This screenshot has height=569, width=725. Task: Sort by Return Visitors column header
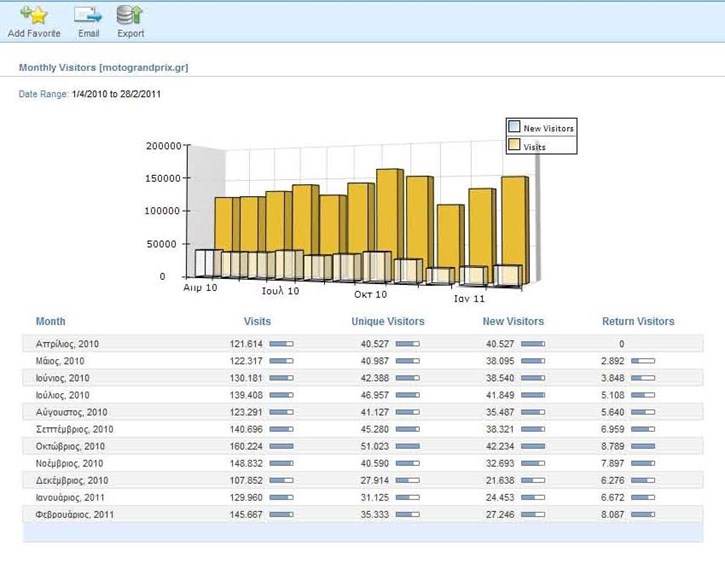click(x=638, y=321)
